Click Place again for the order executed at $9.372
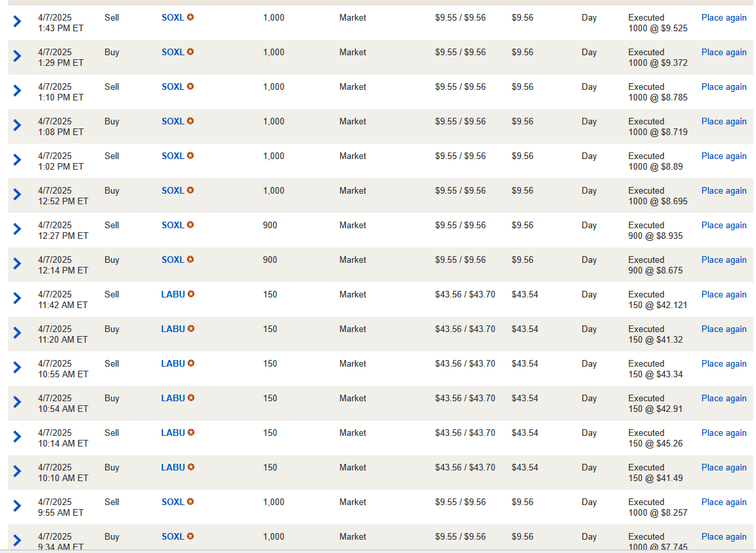 click(x=723, y=53)
